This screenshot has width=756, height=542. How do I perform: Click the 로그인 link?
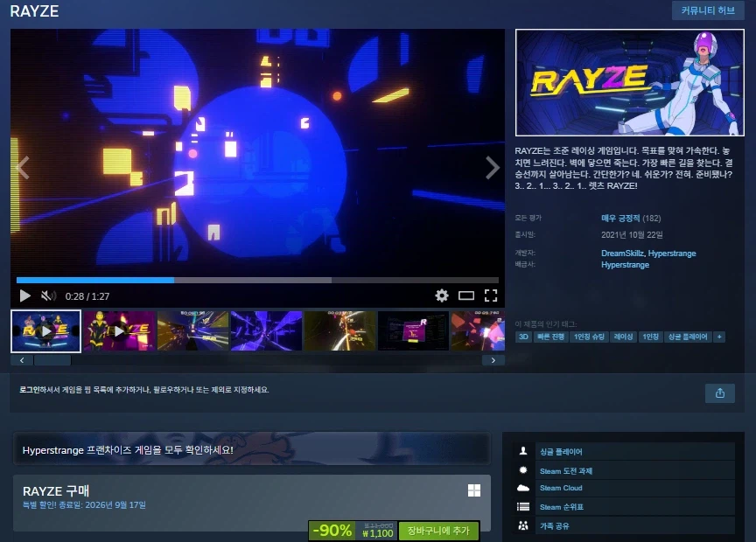click(30, 389)
